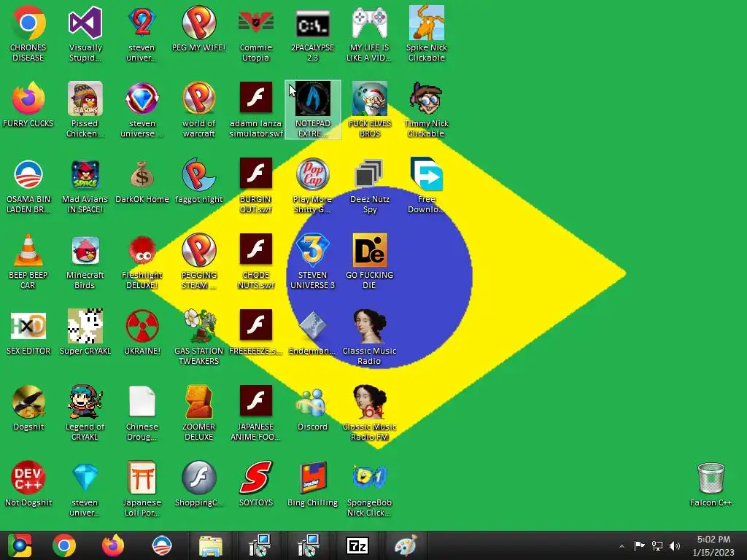Select the Chinese Droug blank file icon

pos(142,413)
